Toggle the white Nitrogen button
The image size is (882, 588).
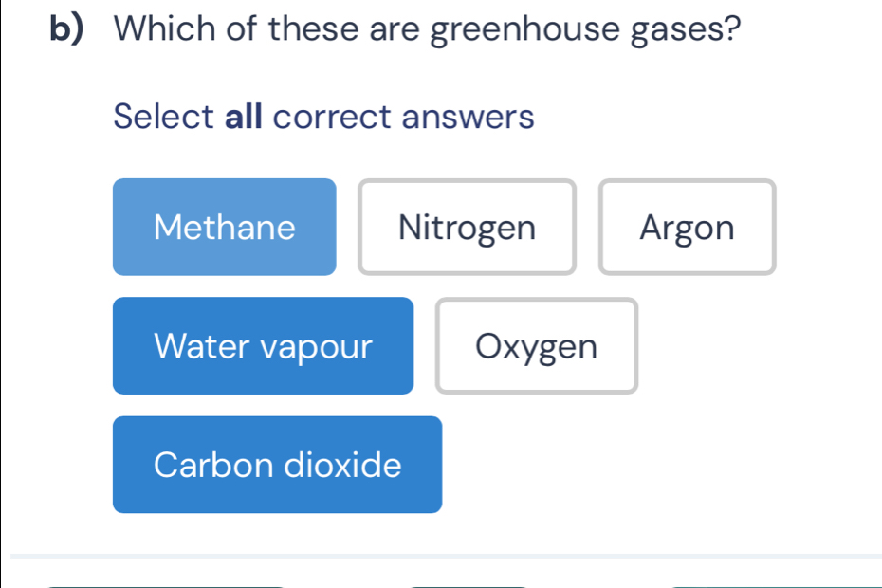(467, 227)
